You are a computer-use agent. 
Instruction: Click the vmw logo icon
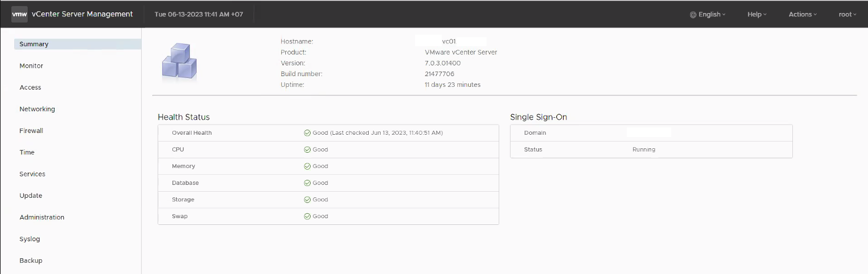click(x=19, y=14)
